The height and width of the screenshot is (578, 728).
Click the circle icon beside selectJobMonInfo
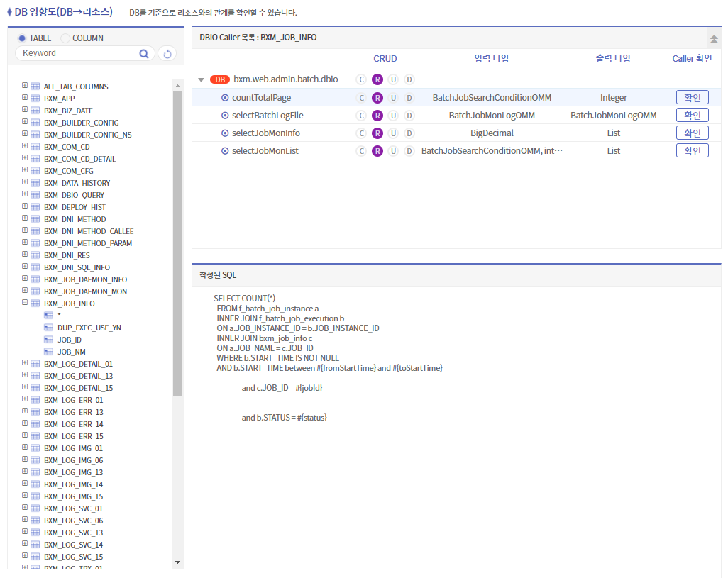[x=225, y=133]
